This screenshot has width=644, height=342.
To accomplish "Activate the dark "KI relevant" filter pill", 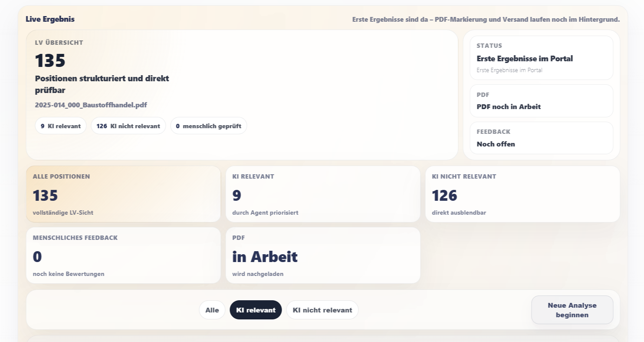I will tap(256, 310).
